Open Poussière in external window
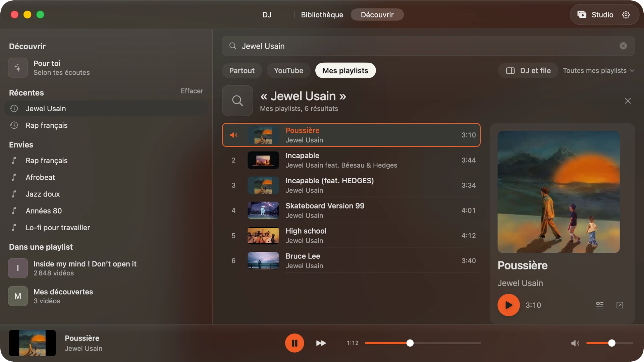The width and height of the screenshot is (644, 362). (x=620, y=305)
